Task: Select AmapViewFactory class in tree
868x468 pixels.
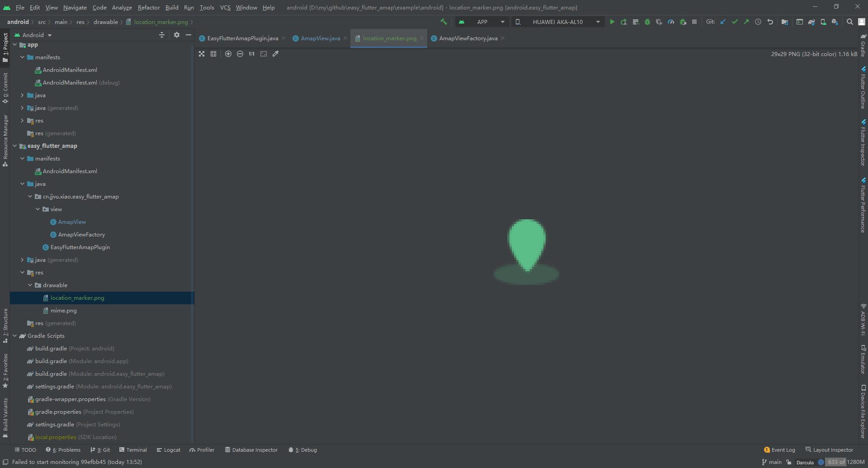Action: click(x=81, y=235)
